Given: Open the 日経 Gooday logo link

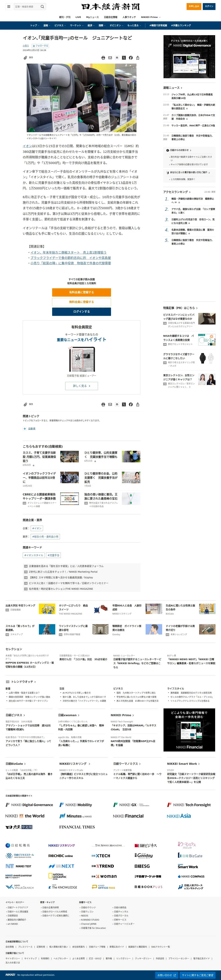Looking at the screenshot, I should [144, 856].
